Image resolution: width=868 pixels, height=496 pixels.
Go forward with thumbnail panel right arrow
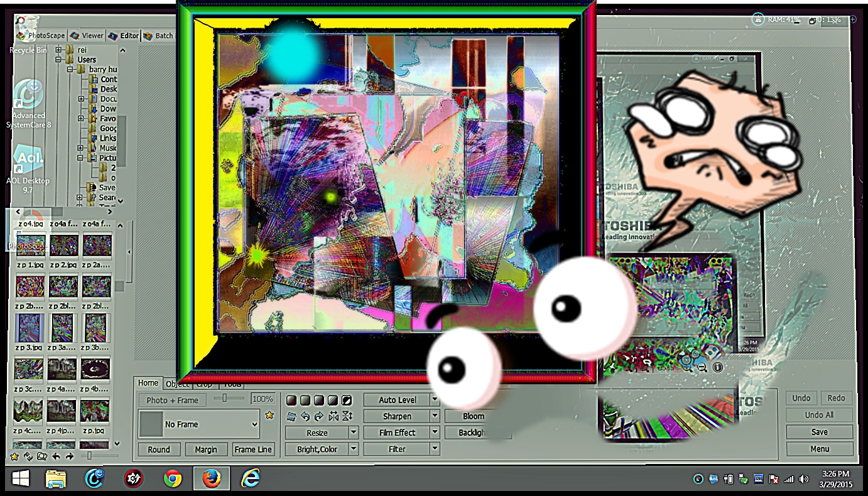click(x=69, y=456)
